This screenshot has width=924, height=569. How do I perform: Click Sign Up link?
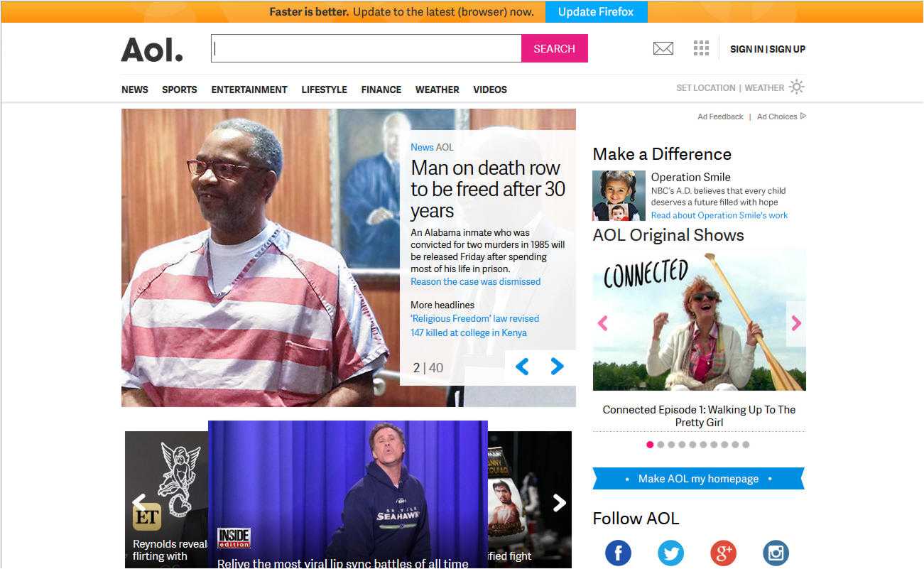click(788, 49)
